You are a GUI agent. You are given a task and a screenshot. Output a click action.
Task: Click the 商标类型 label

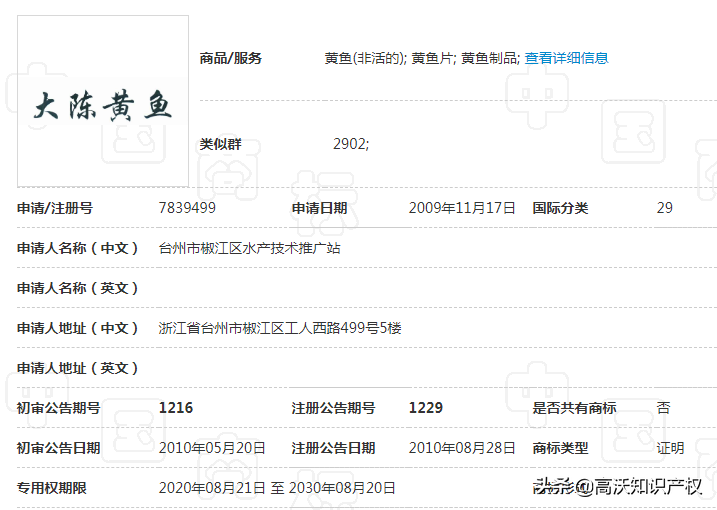(x=560, y=448)
